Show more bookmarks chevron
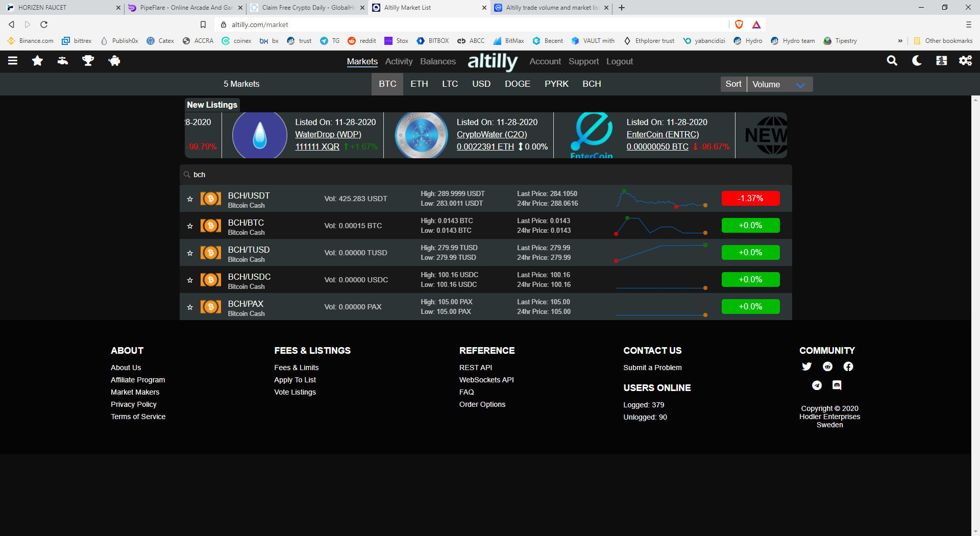The width and height of the screenshot is (980, 536). coord(900,41)
